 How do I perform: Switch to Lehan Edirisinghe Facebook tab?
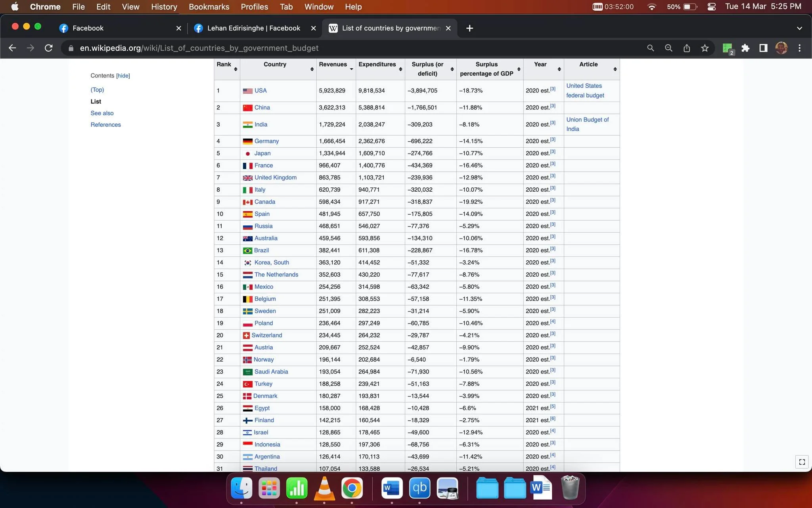[x=254, y=28]
